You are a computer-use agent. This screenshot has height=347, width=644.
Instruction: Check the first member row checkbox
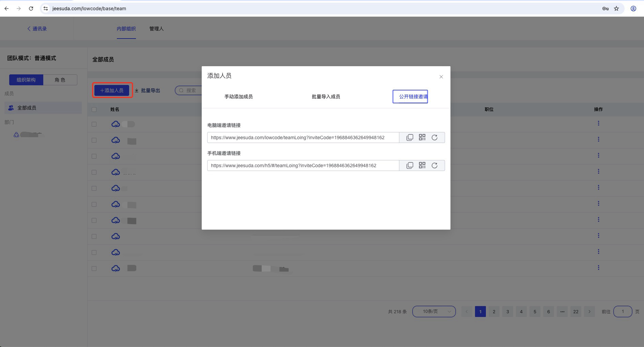(x=94, y=124)
